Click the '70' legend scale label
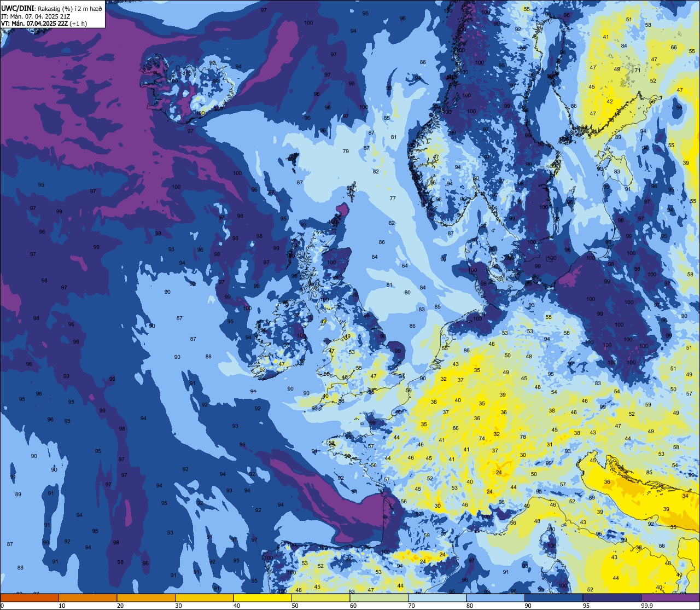Image resolution: width=700 pixels, height=610 pixels. (411, 606)
